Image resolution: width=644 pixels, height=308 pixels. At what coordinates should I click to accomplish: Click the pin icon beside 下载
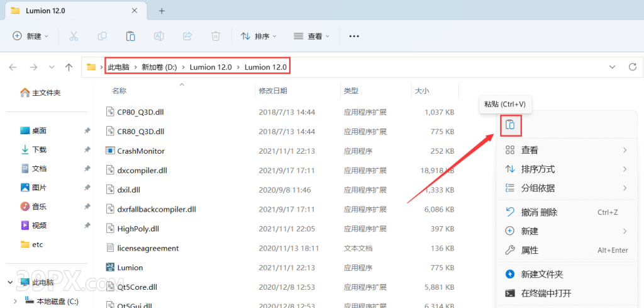[x=87, y=150]
